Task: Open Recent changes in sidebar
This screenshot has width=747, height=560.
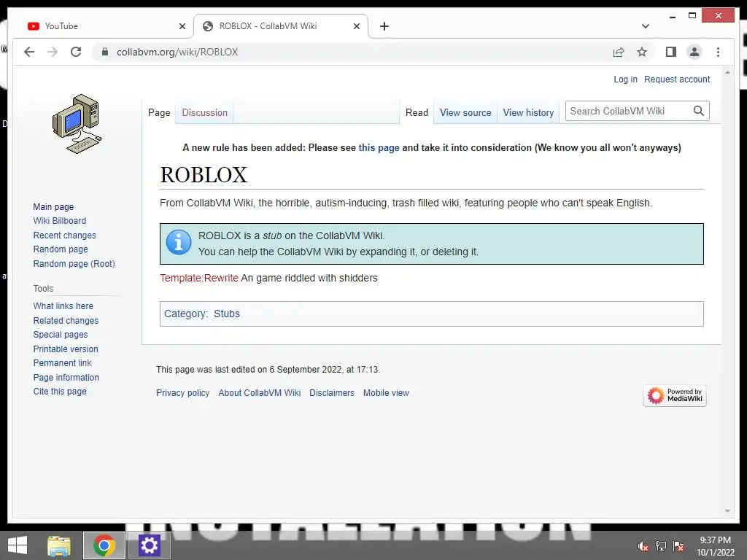Action: (64, 236)
